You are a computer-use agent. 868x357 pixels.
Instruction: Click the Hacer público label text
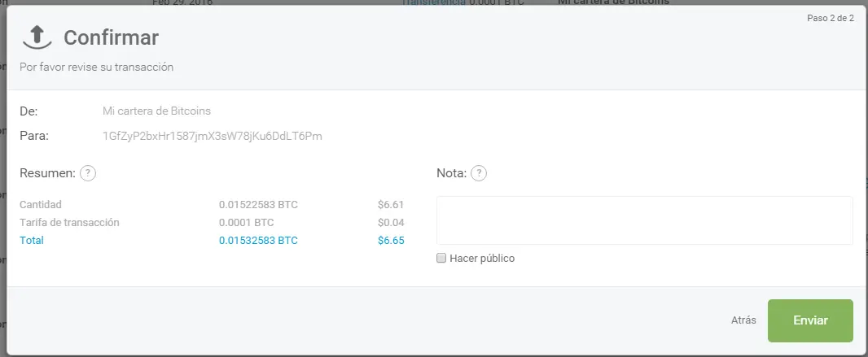click(x=482, y=259)
